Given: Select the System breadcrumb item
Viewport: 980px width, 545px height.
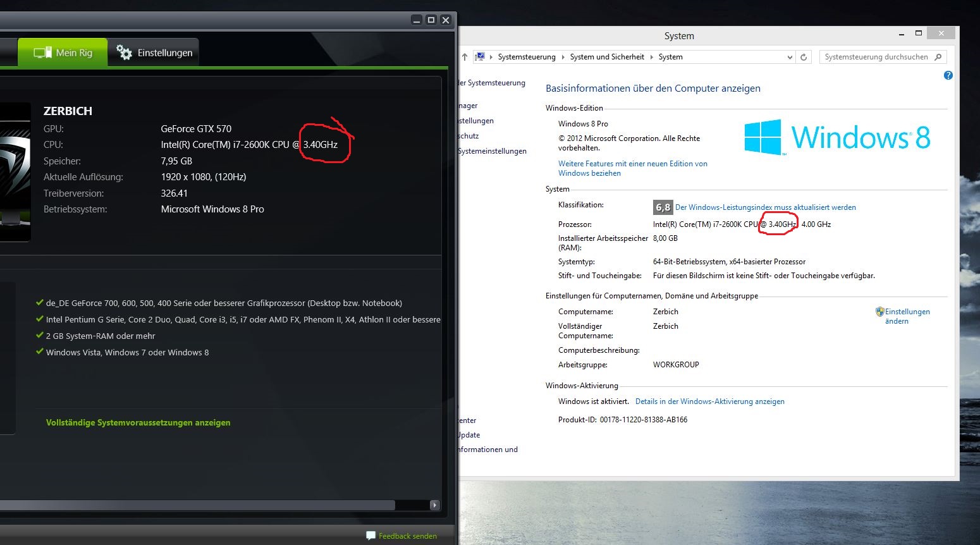Looking at the screenshot, I should 670,57.
